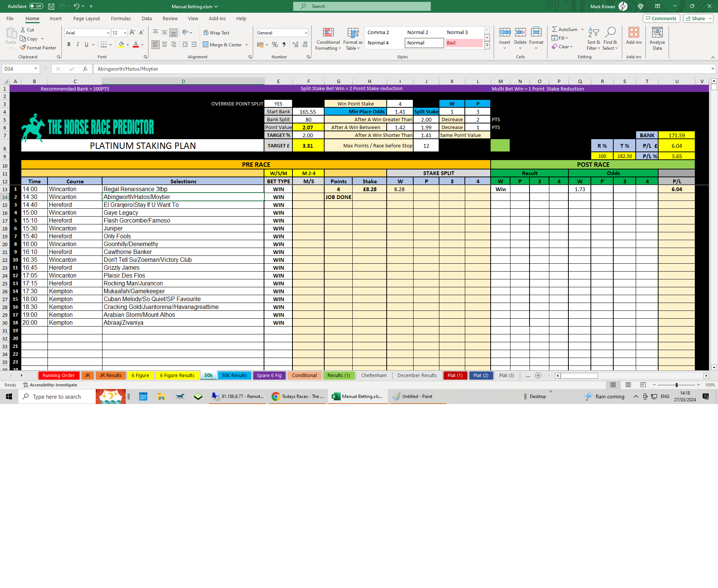Click the Share button
The width and height of the screenshot is (718, 588).
tap(695, 18)
